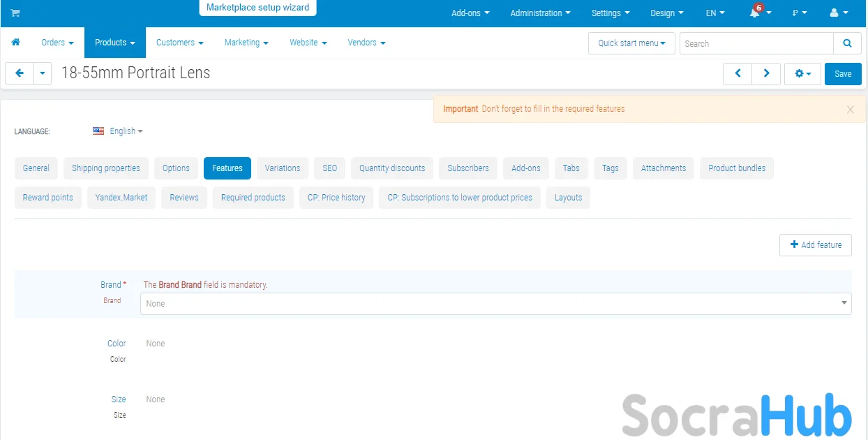Click into the Search input field
Image resolution: width=868 pixels, height=440 pixels.
point(756,43)
